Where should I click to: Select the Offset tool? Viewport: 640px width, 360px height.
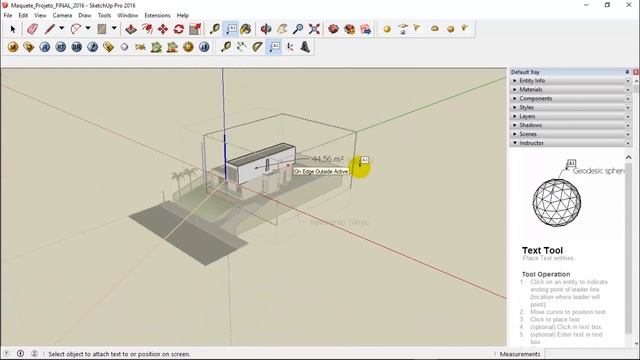(x=147, y=29)
